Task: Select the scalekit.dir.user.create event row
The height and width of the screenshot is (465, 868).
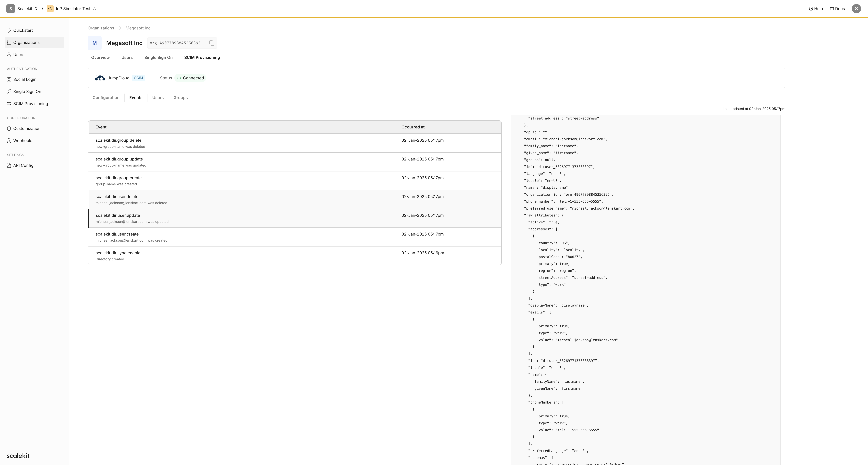Action: pos(295,237)
